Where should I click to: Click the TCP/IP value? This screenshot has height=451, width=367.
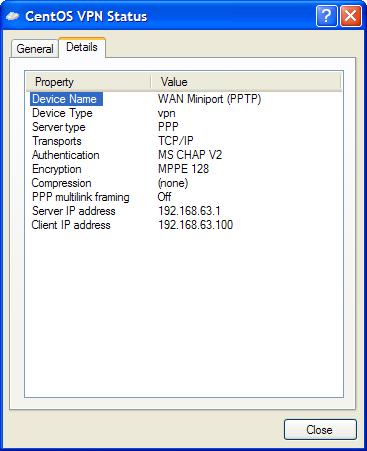click(175, 141)
